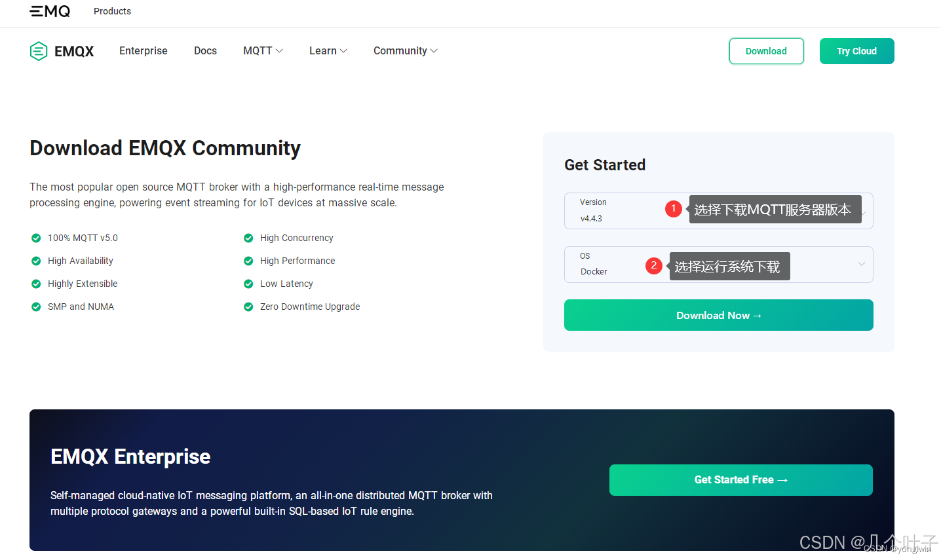Image resolution: width=941 pixels, height=560 pixels.
Task: Click the checkmark icon beside Low Latency
Action: 248,284
